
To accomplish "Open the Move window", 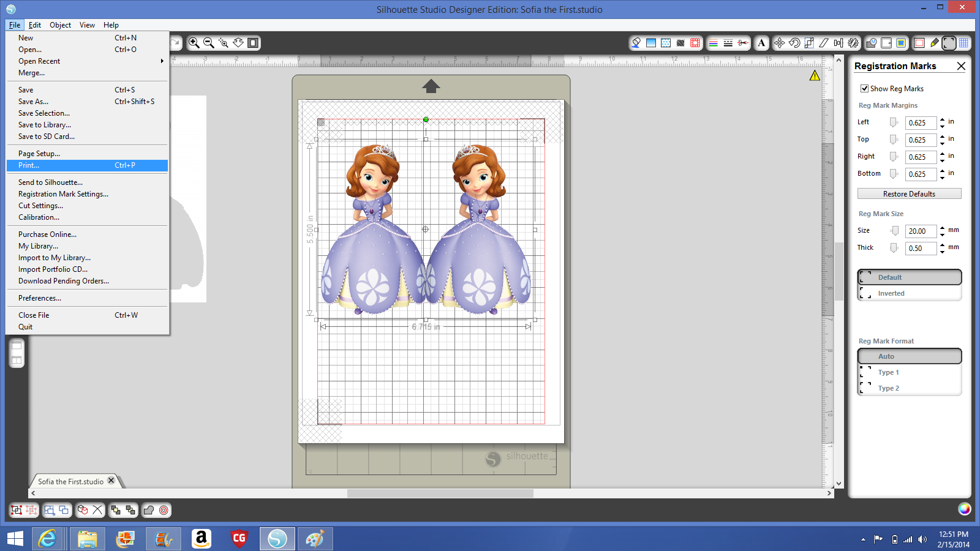I will 779,43.
